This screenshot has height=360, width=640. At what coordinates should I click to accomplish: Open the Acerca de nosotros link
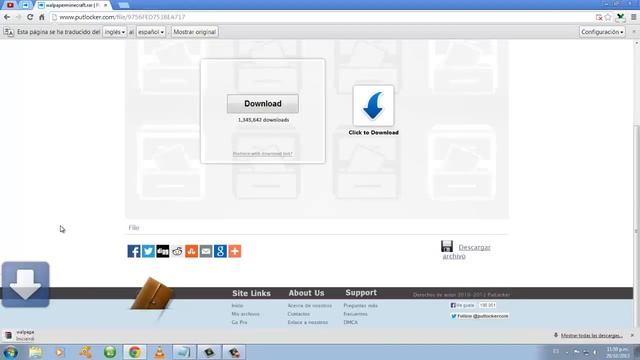(310, 306)
